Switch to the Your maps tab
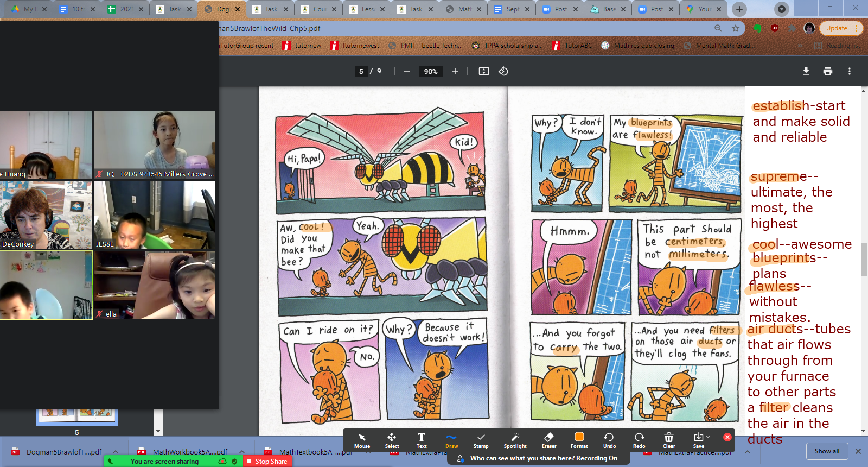This screenshot has width=868, height=467. (x=704, y=9)
